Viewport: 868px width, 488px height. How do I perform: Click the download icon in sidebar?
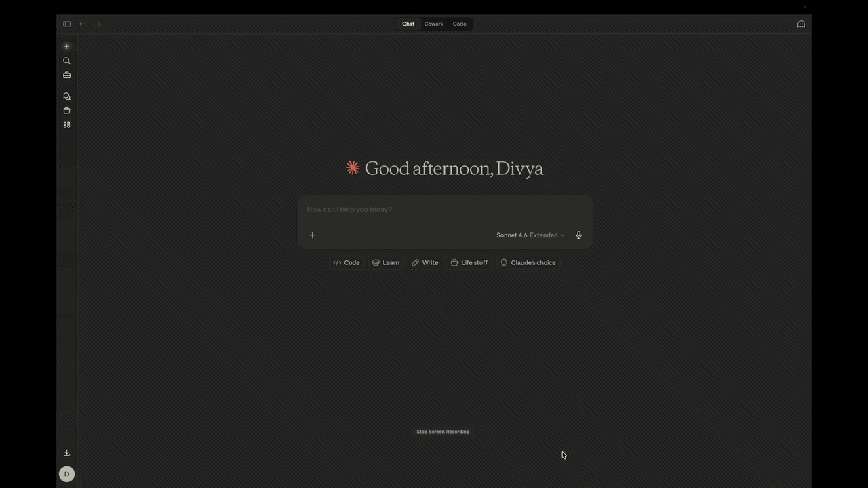click(66, 453)
